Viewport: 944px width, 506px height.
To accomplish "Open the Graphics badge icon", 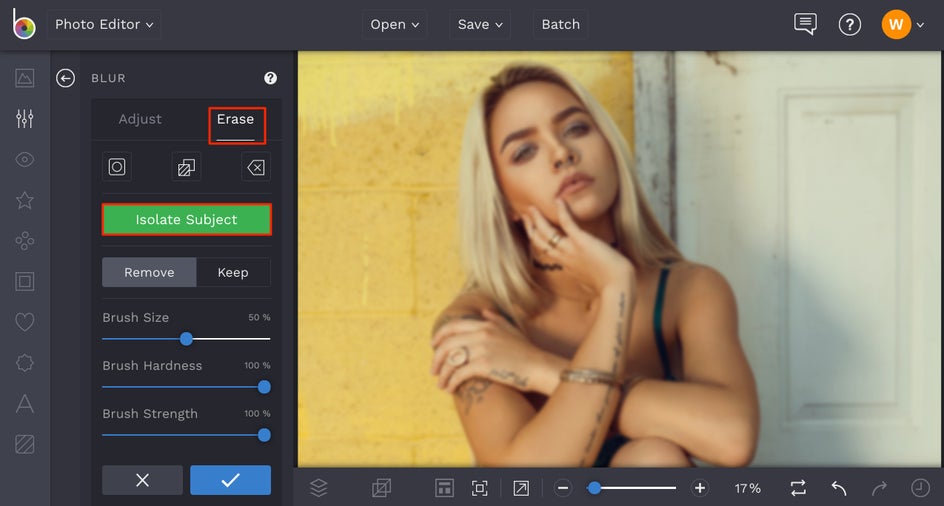I will click(25, 363).
